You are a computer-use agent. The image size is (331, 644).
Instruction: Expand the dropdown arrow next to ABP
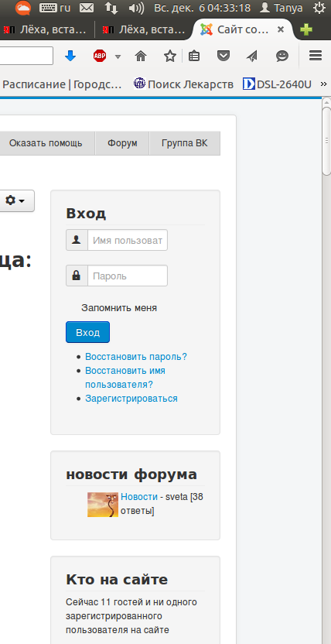(118, 57)
